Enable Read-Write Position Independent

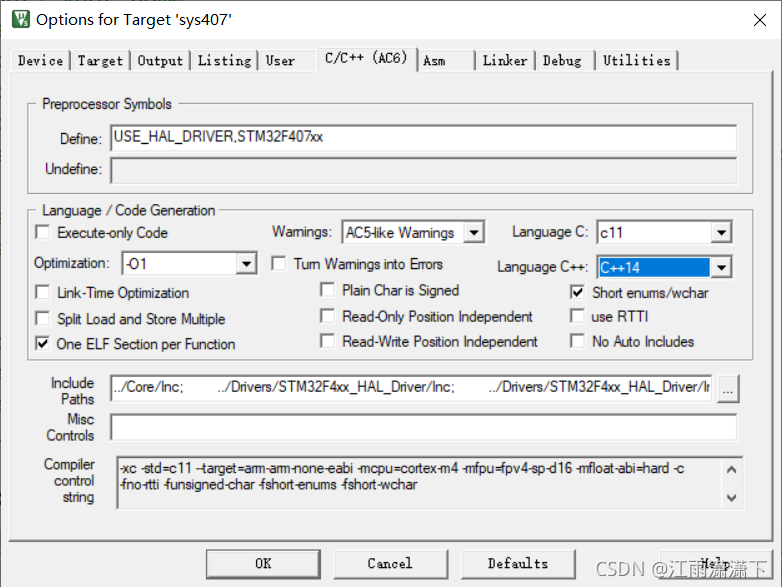coord(328,341)
